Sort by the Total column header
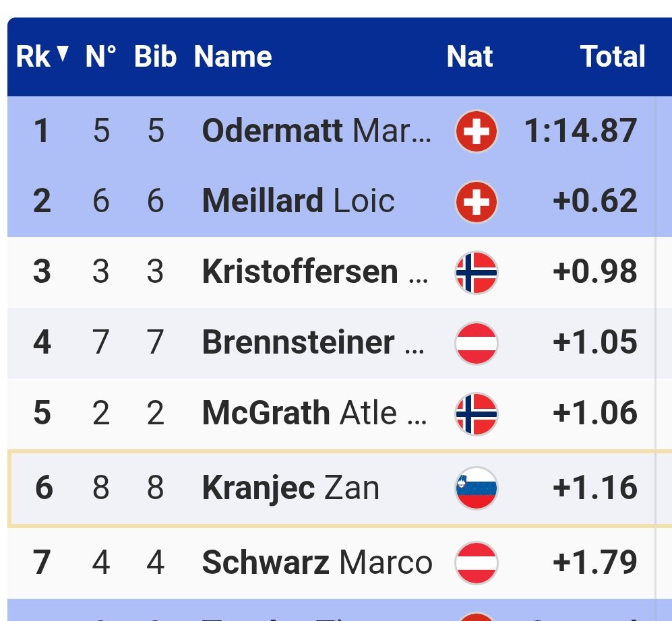672x621 pixels. coord(613,57)
